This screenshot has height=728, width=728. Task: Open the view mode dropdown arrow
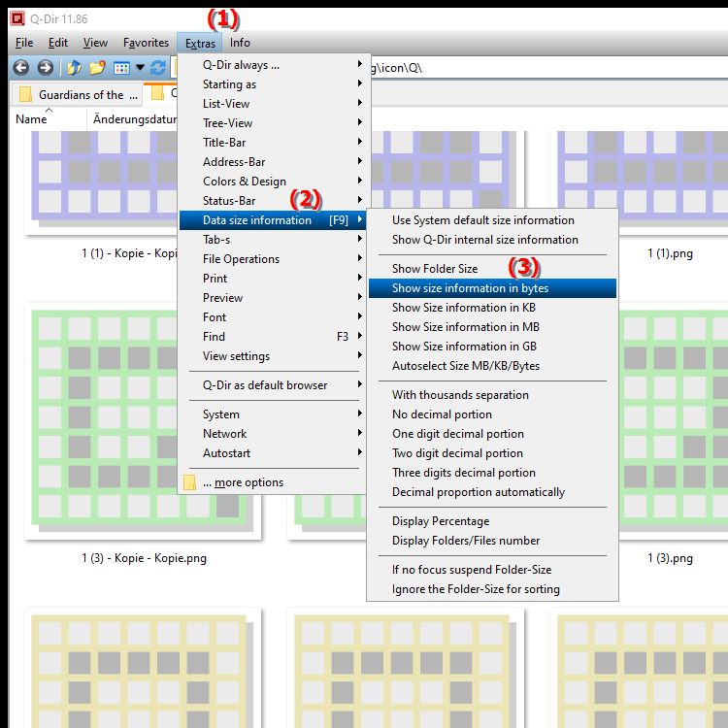(140, 68)
